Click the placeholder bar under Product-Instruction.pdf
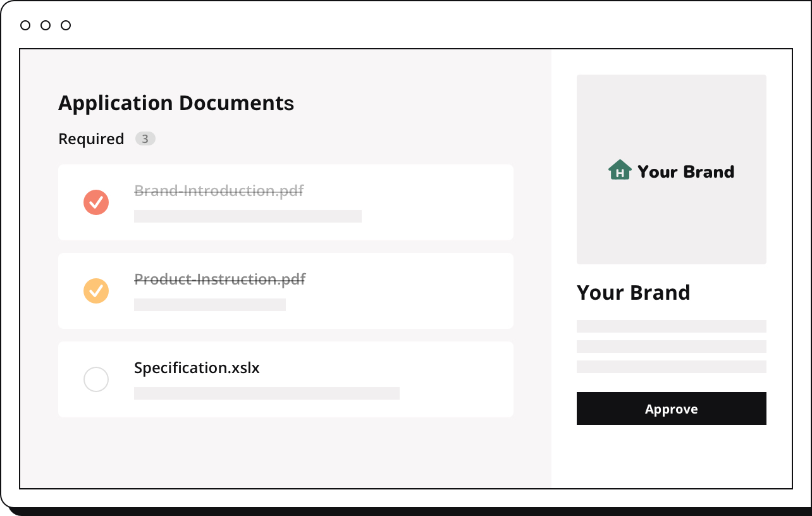This screenshot has height=516, width=812. point(210,305)
